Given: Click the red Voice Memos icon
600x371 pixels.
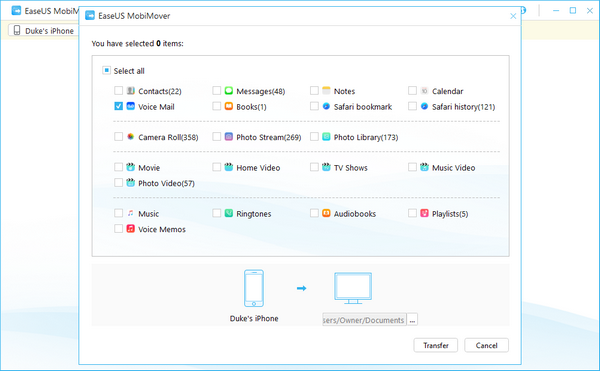Looking at the screenshot, I should tap(130, 229).
